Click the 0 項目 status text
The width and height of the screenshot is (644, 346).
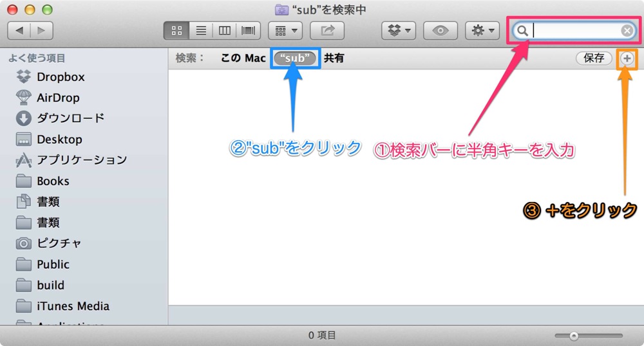(x=322, y=335)
